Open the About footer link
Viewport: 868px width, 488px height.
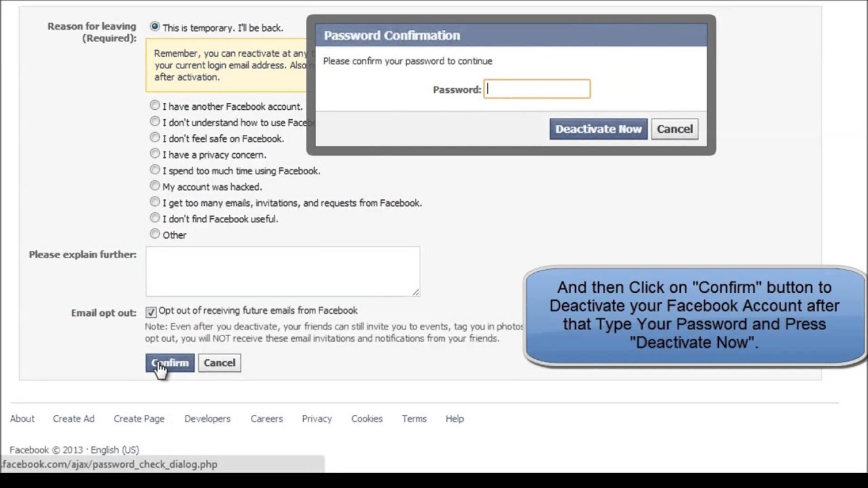(22, 419)
